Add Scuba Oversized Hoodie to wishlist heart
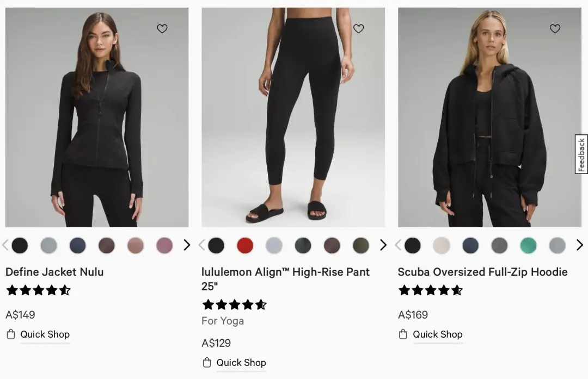Viewport: 588px width, 379px height. click(555, 29)
